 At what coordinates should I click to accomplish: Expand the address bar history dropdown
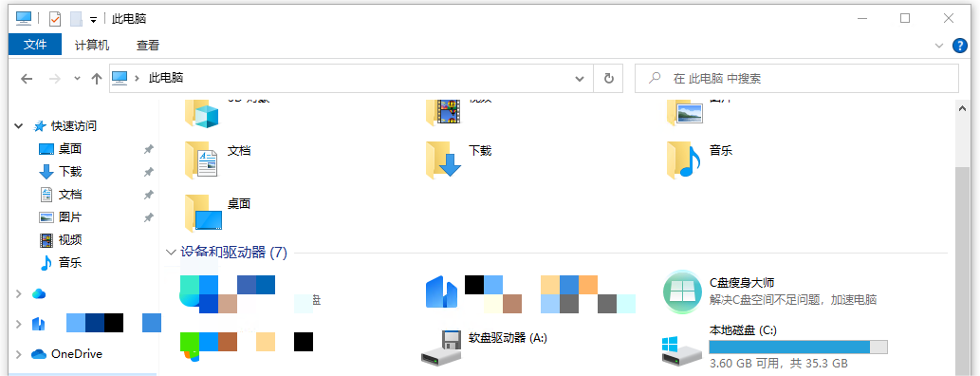pos(580,79)
